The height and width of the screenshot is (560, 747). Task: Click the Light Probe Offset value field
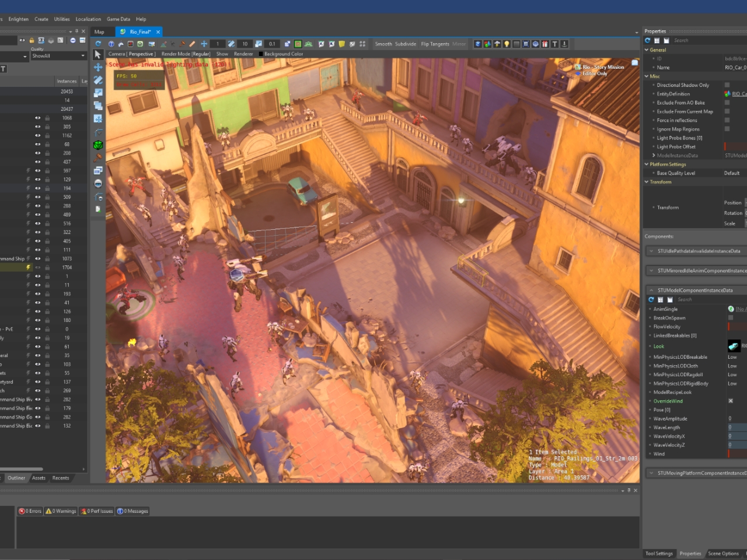[735, 146]
